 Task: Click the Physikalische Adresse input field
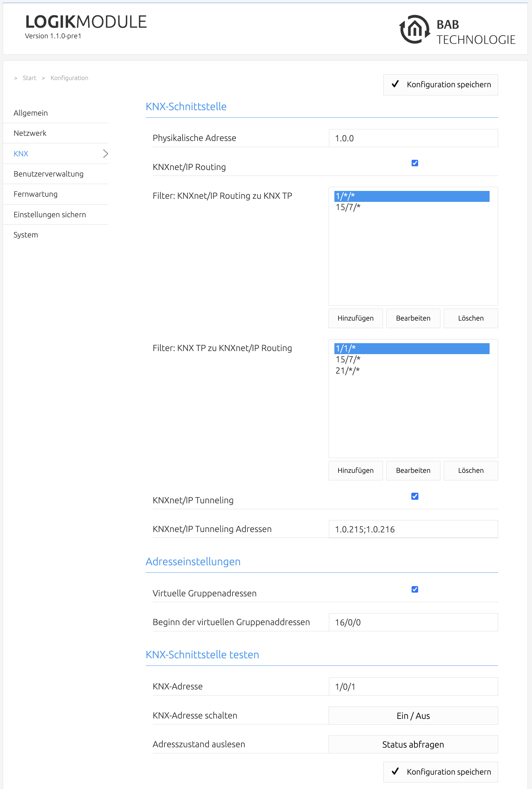click(413, 138)
